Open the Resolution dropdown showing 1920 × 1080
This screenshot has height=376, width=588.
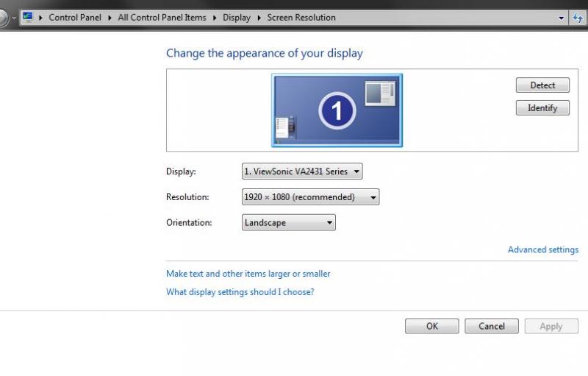point(310,197)
